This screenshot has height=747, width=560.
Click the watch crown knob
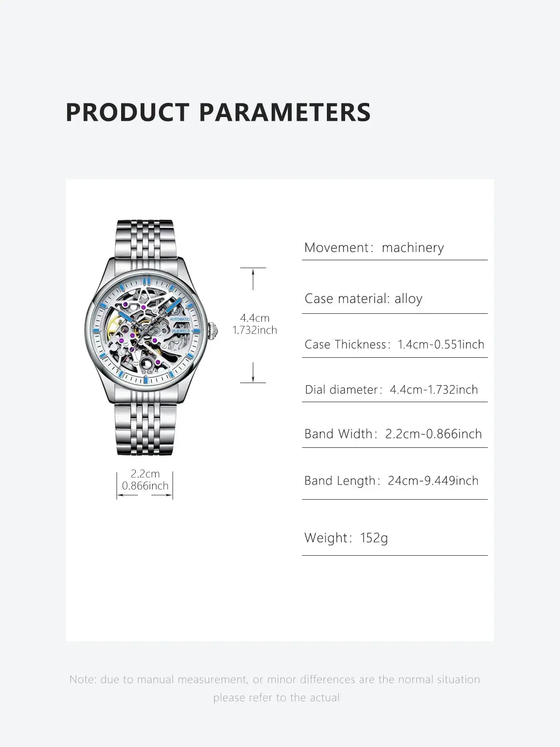(x=214, y=331)
